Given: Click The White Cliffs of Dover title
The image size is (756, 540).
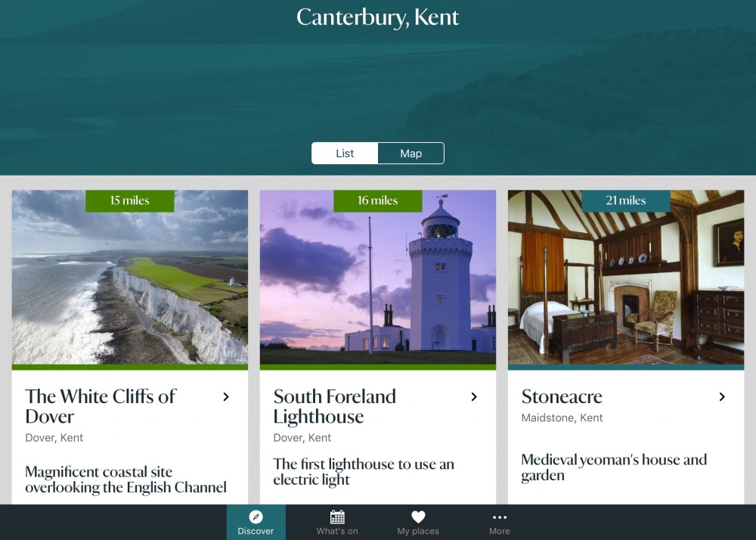Looking at the screenshot, I should [101, 406].
